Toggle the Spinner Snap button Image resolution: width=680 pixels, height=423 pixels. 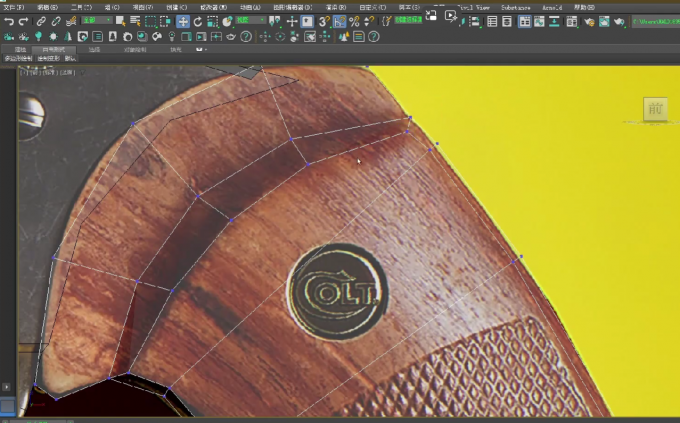pos(369,21)
